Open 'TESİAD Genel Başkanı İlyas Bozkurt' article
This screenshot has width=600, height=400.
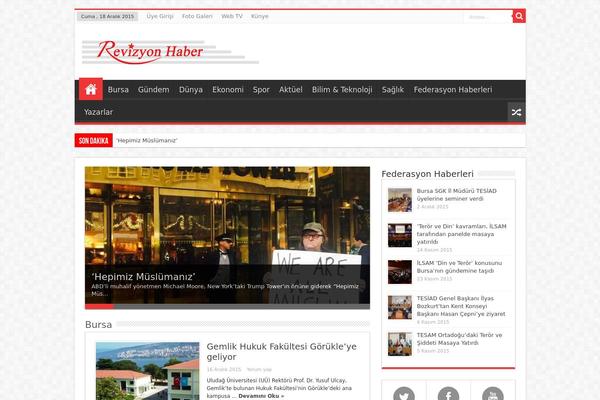point(461,306)
